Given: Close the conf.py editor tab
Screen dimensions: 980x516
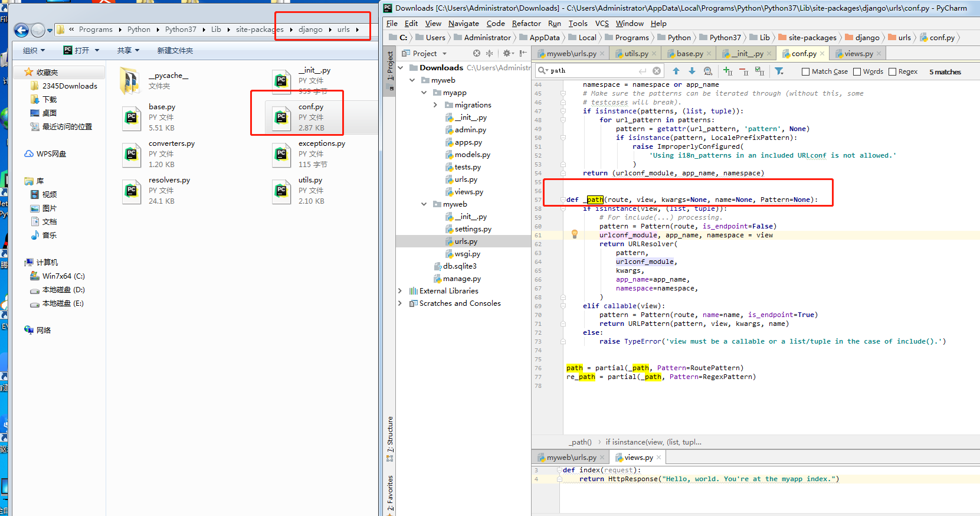Looking at the screenshot, I should click(x=823, y=54).
